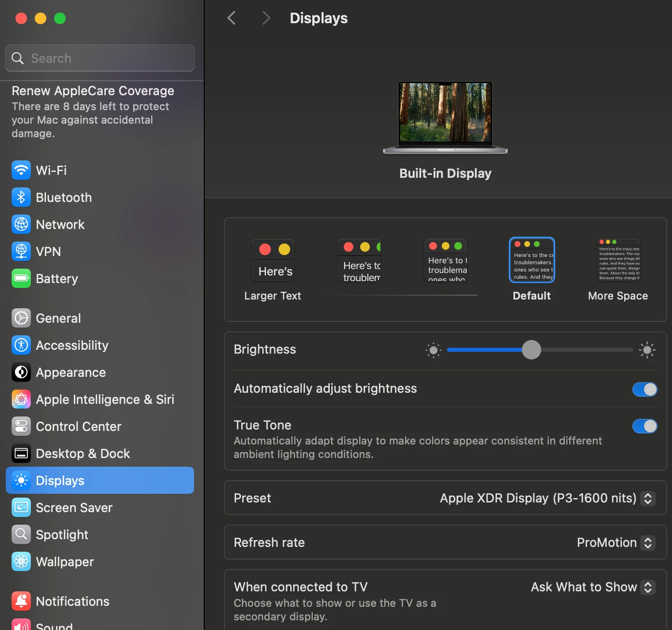Viewport: 672px width, 630px height.
Task: Open the Ask What to Show dropdown
Action: (x=648, y=587)
